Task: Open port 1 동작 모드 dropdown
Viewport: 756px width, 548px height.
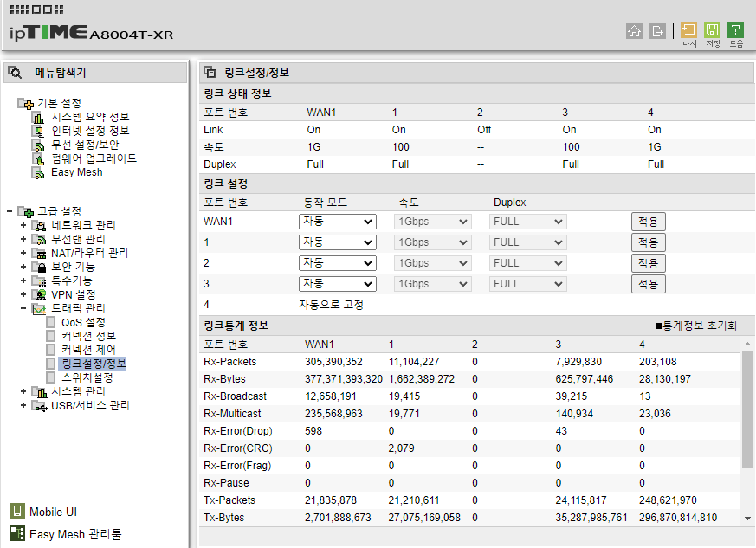Action: click(x=338, y=242)
